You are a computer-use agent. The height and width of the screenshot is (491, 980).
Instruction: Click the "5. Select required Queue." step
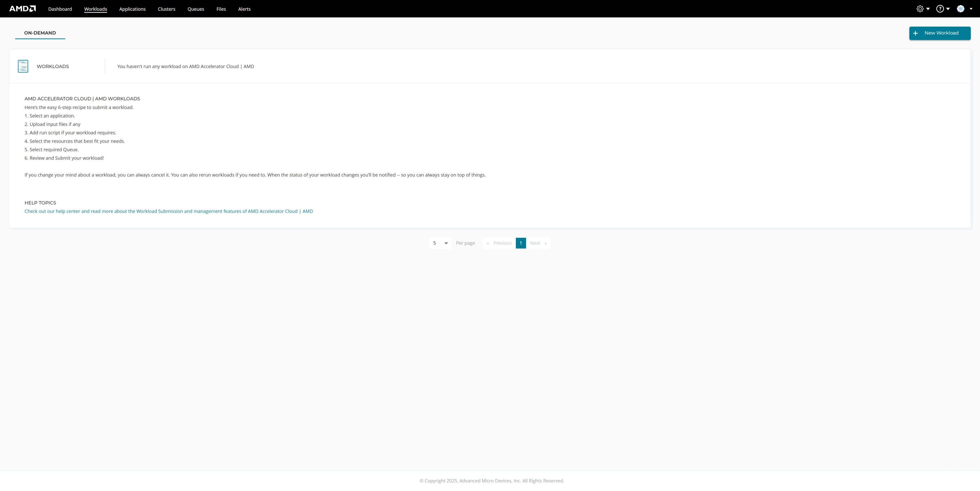(52, 150)
